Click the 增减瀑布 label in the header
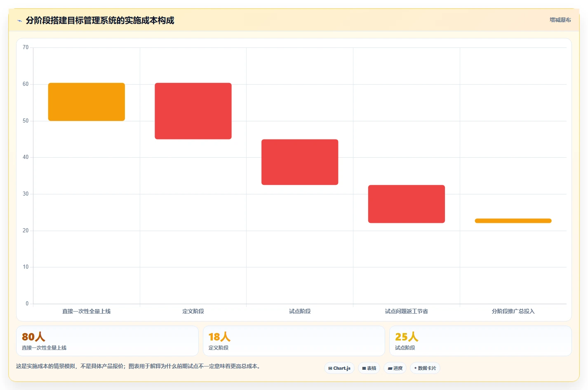Image resolution: width=588 pixels, height=390 pixels. pyautogui.click(x=560, y=20)
